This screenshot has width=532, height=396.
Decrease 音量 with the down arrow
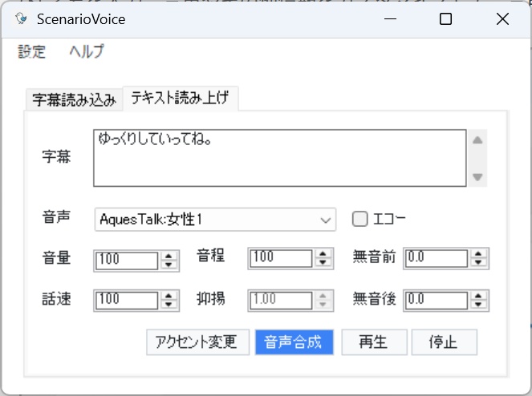169,265
